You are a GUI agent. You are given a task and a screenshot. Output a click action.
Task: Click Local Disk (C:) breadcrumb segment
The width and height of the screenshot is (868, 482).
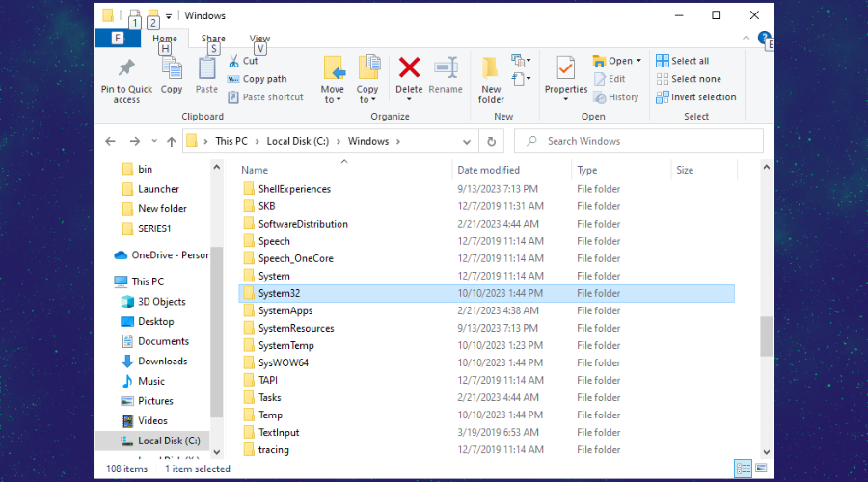pos(298,141)
